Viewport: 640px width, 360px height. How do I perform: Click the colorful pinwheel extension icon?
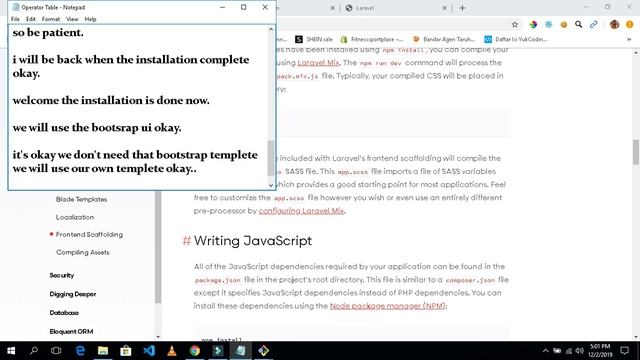coord(533,24)
